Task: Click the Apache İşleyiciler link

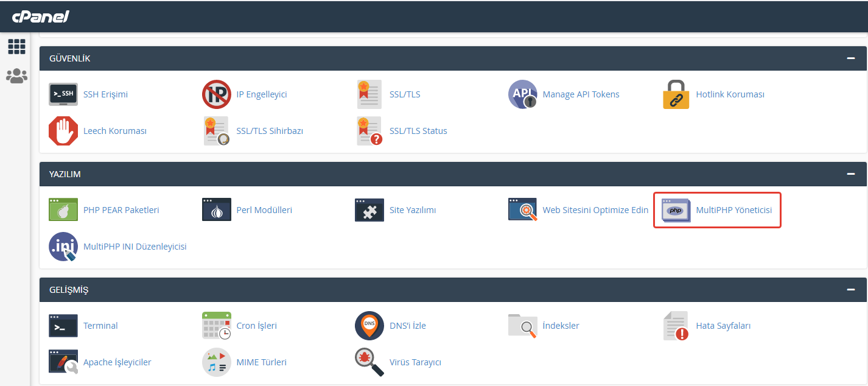Action: pos(117,362)
